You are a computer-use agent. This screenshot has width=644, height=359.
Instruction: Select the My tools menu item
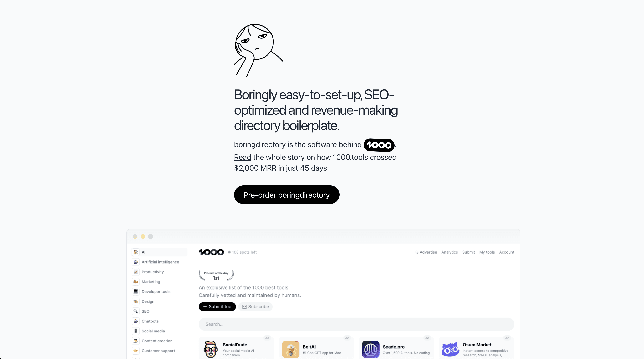pyautogui.click(x=487, y=252)
